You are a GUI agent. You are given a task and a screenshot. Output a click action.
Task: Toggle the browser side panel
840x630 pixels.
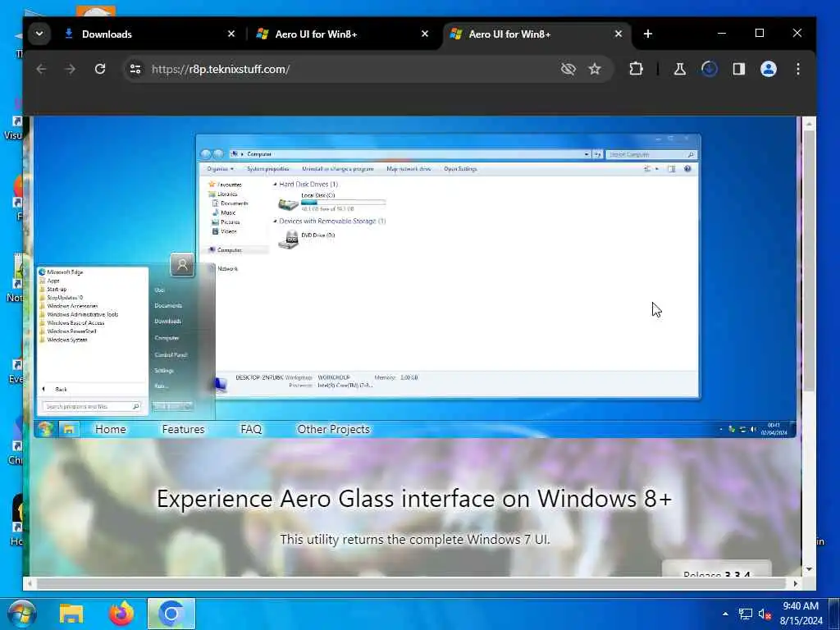point(739,69)
